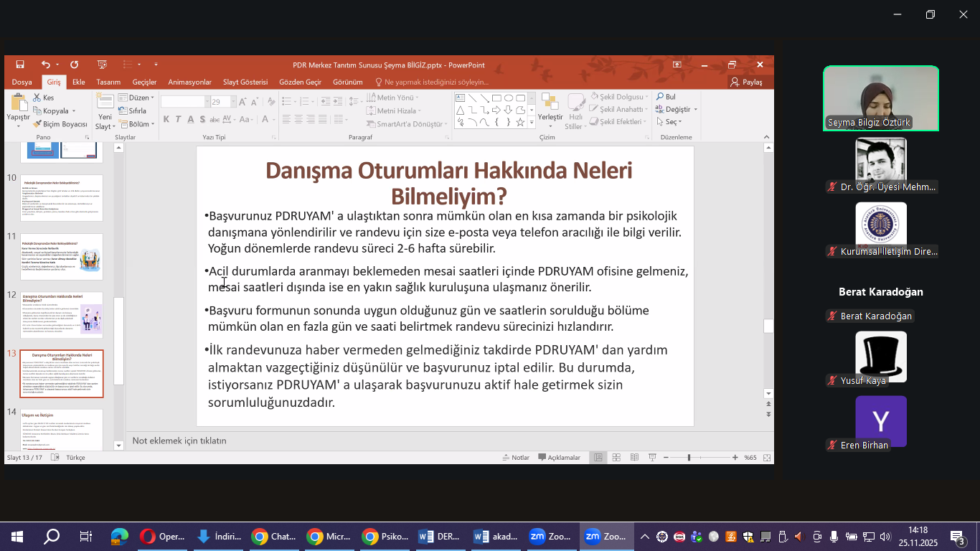Toggle Normal view button in the status bar
This screenshot has height=551, width=980.
pos(598,458)
